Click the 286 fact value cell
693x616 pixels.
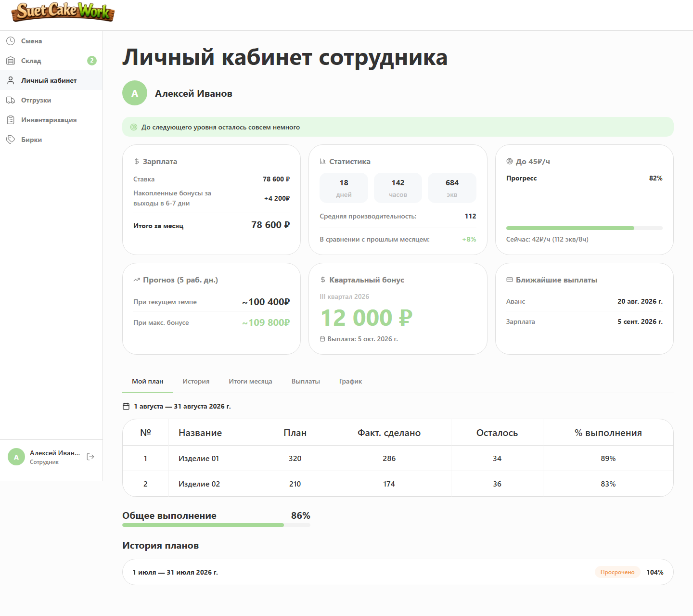[x=389, y=458]
